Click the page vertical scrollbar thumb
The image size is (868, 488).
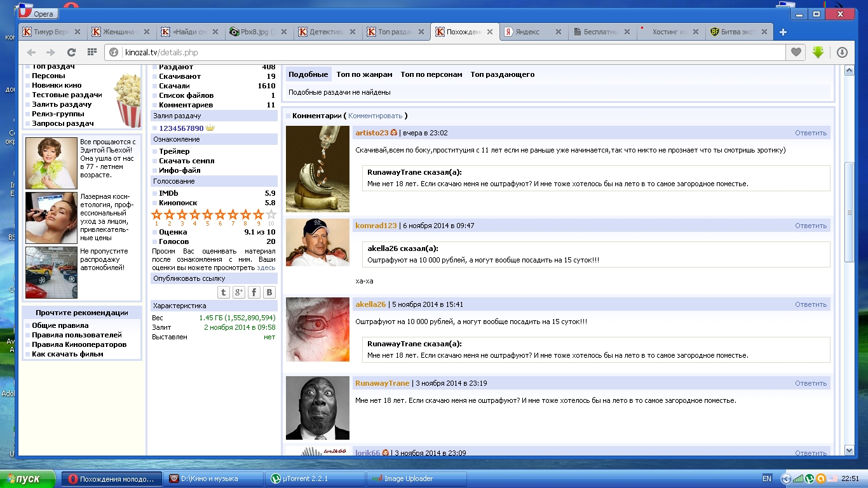pyautogui.click(x=850, y=212)
